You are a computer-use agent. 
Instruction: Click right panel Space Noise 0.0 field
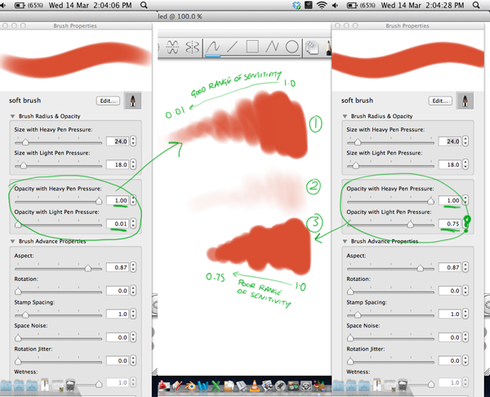(450, 337)
